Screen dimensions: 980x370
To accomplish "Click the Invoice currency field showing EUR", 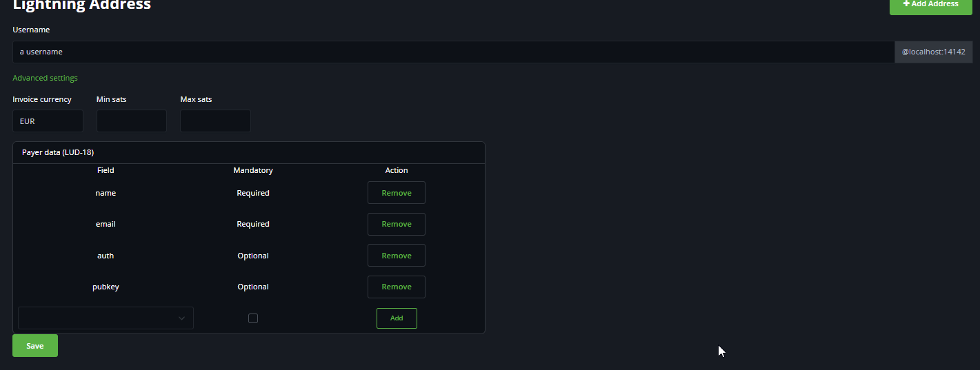I will click(48, 121).
